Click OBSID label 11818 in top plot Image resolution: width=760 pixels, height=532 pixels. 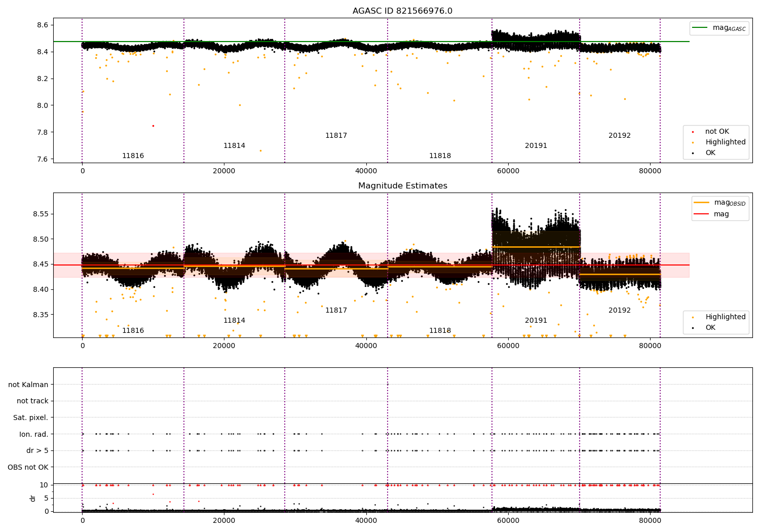click(440, 156)
